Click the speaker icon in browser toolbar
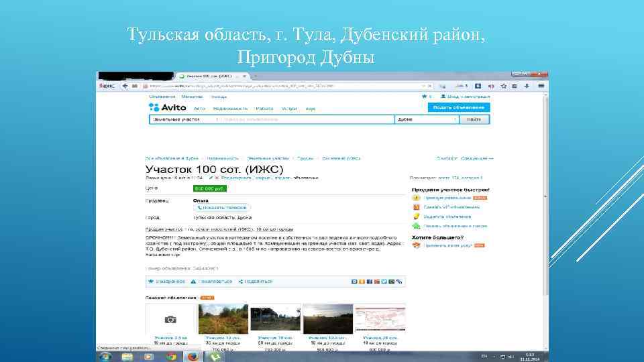This screenshot has height=362, width=644. [491, 86]
